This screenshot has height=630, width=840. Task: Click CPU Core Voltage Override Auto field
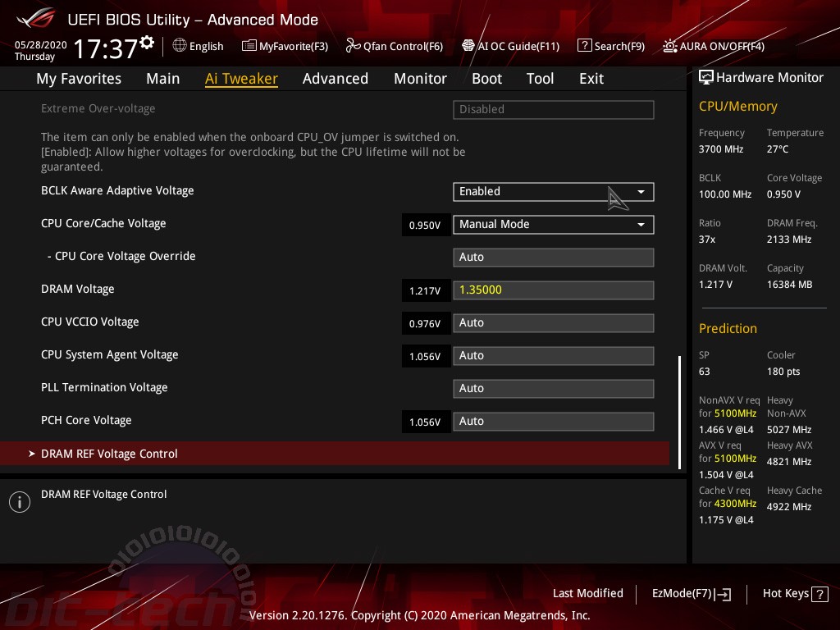pos(554,257)
